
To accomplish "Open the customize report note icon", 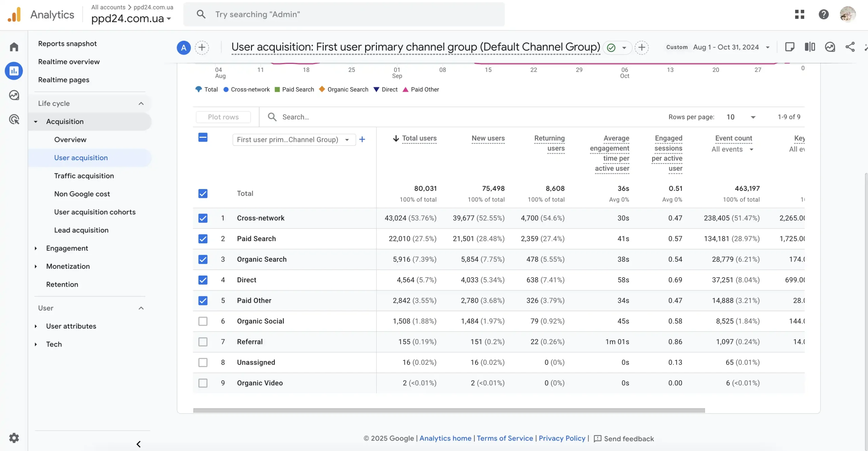I will [x=790, y=47].
